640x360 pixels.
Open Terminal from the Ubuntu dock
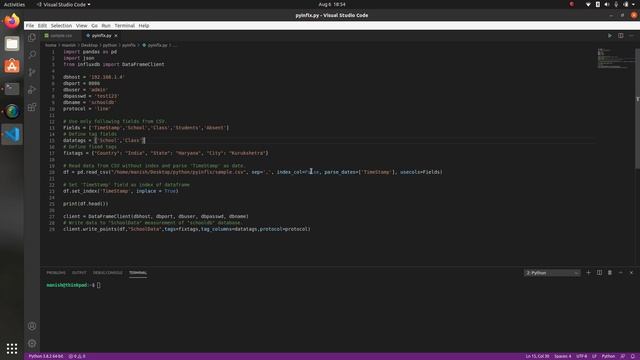pos(12,89)
